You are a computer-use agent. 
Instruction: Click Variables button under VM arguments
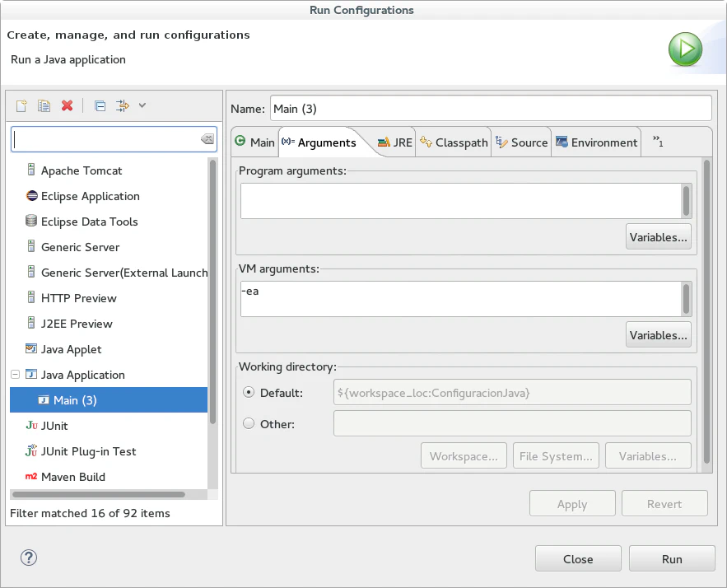[x=658, y=335]
